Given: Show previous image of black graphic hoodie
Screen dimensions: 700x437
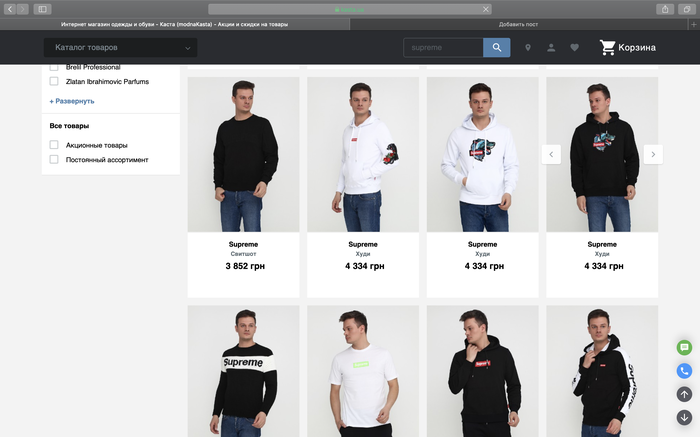Looking at the screenshot, I should (551, 154).
